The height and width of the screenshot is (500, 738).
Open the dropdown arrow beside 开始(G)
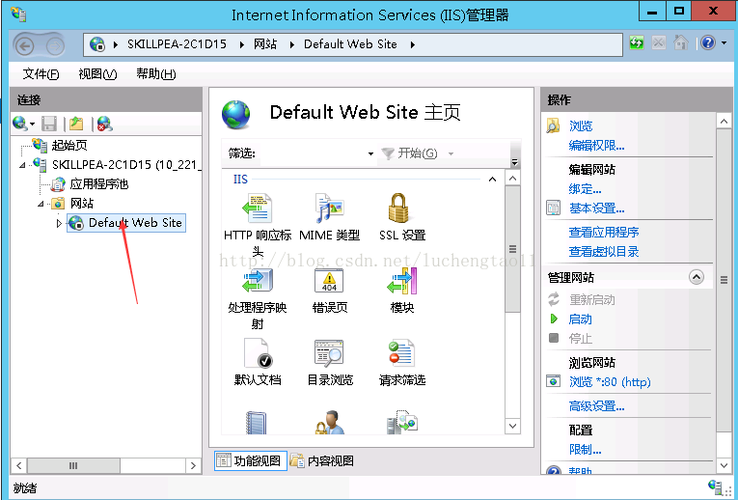click(x=450, y=153)
